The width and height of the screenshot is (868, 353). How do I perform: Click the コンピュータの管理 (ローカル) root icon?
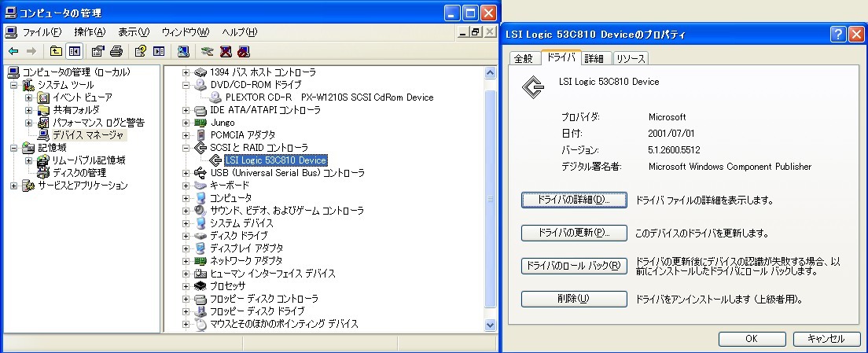13,72
